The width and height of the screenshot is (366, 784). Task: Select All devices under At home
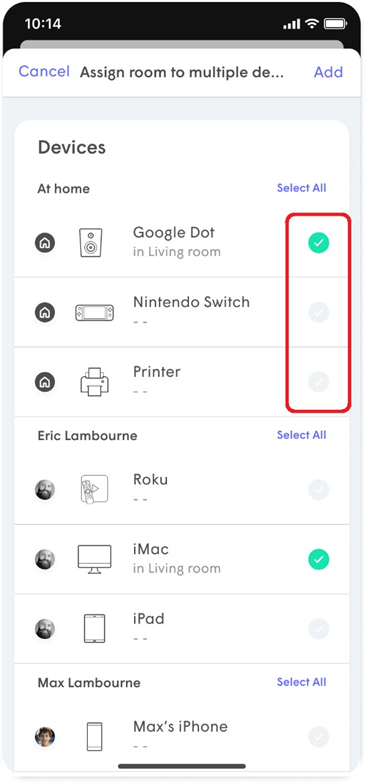pos(302,188)
